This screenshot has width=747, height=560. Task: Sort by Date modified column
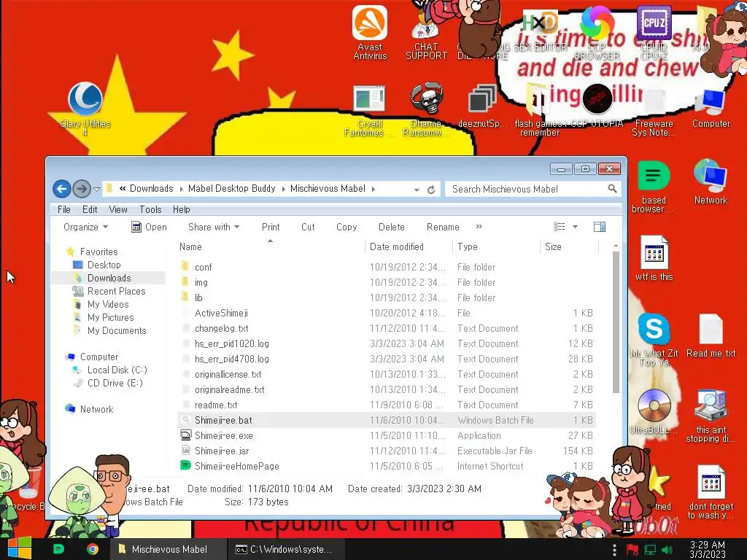409,246
